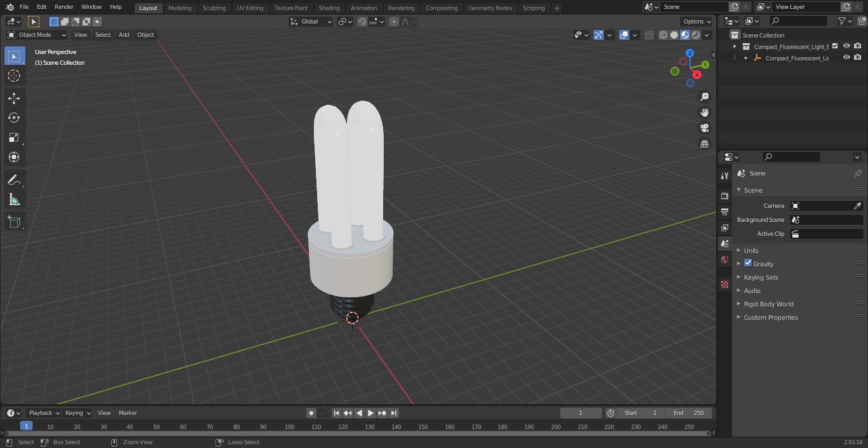Activate the Rotate tool
The image size is (868, 448).
14,118
